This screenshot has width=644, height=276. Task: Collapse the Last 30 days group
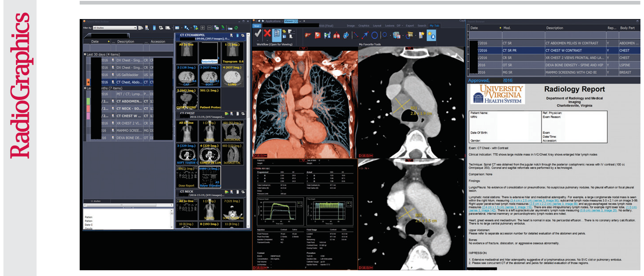tap(85, 54)
